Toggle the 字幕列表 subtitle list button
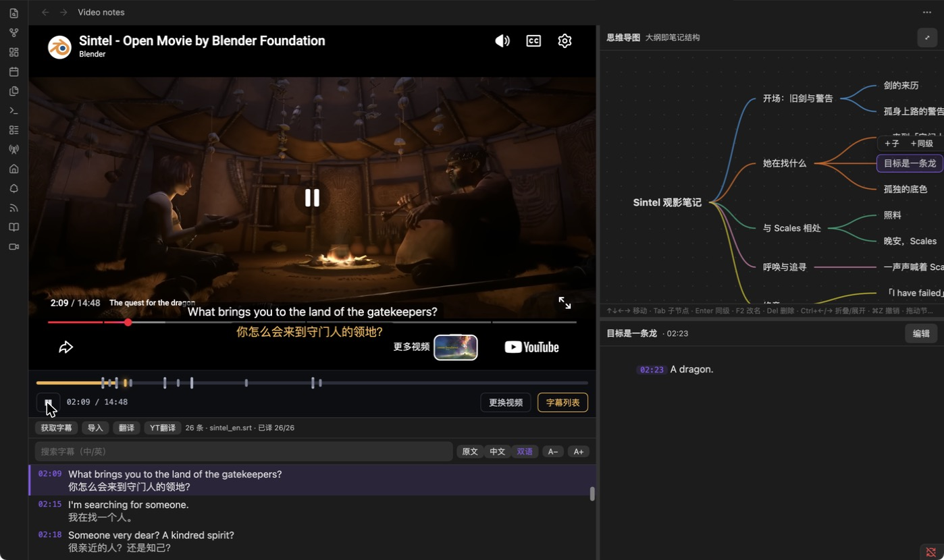 click(562, 403)
